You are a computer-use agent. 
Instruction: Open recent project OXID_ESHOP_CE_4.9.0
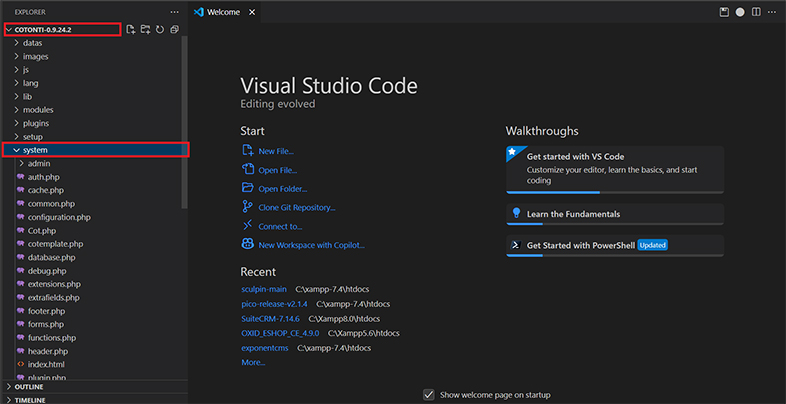(280, 333)
